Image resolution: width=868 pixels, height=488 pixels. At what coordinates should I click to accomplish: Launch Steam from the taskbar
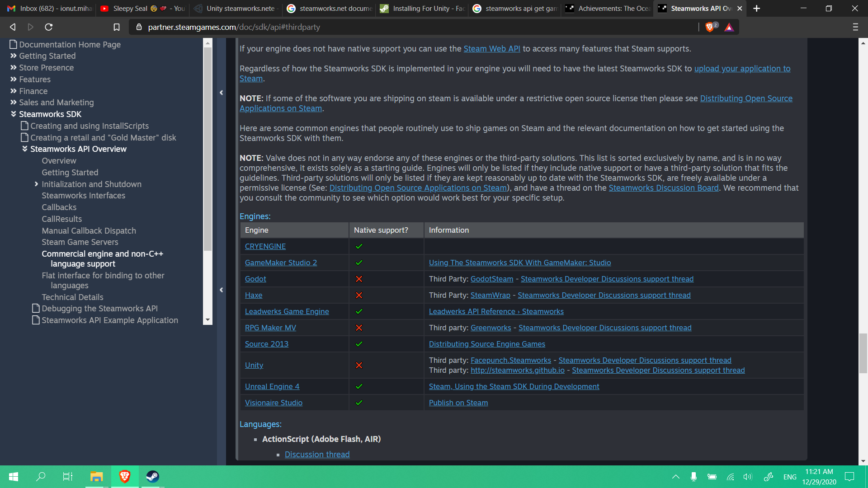click(x=152, y=477)
